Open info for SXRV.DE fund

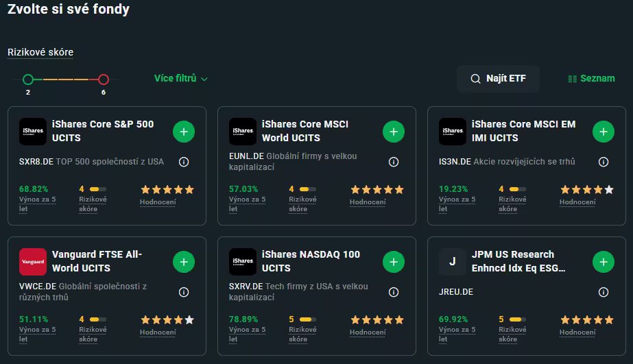tap(394, 292)
